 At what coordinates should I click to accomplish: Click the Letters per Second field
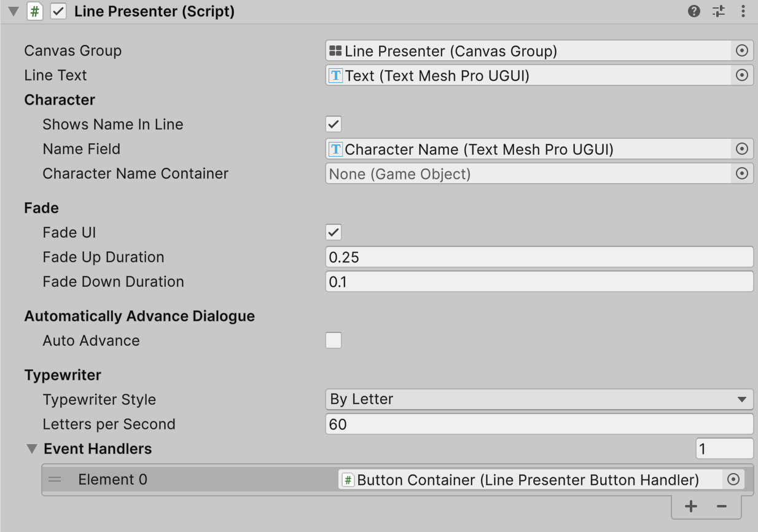[539, 424]
